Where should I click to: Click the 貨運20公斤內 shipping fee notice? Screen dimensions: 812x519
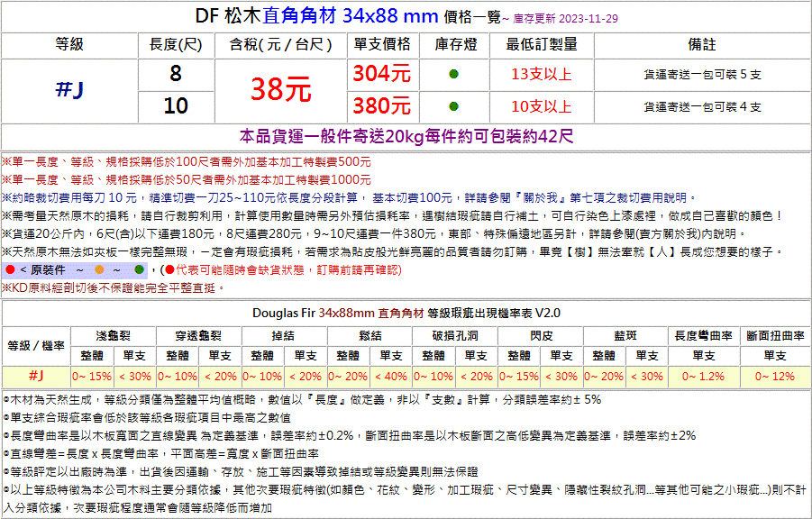click(x=374, y=234)
